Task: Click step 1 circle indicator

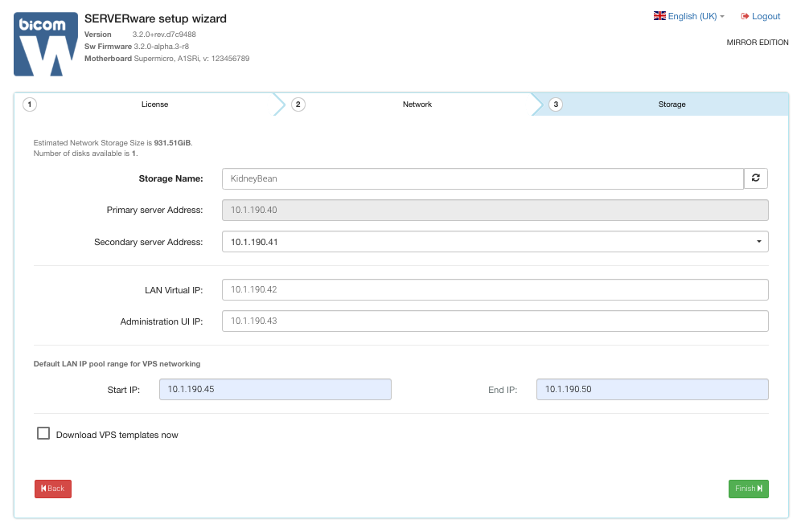Action: pos(30,104)
